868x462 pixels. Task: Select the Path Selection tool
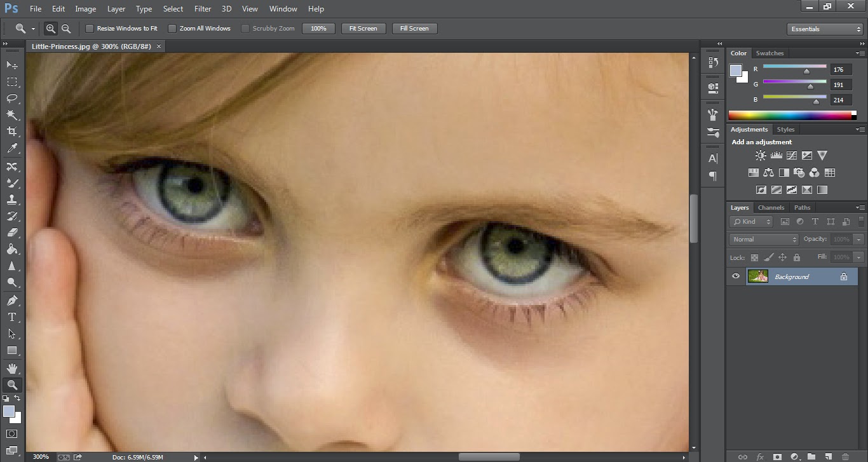tap(12, 334)
